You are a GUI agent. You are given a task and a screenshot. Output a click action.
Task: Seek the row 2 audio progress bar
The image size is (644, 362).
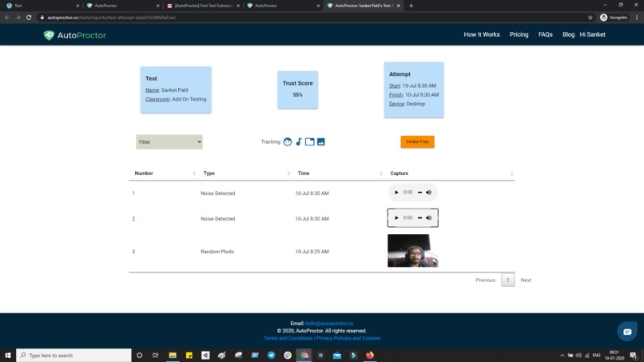pyautogui.click(x=419, y=218)
